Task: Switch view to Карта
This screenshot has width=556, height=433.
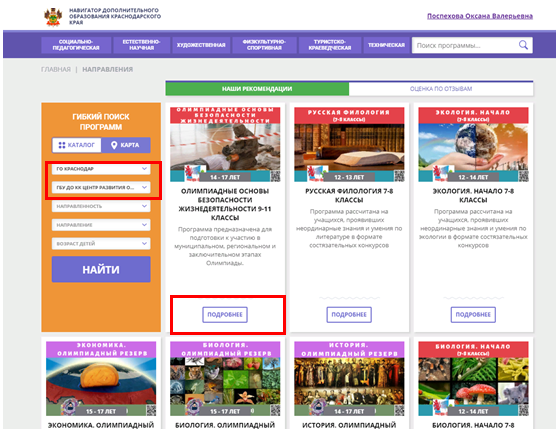Action: point(126,145)
